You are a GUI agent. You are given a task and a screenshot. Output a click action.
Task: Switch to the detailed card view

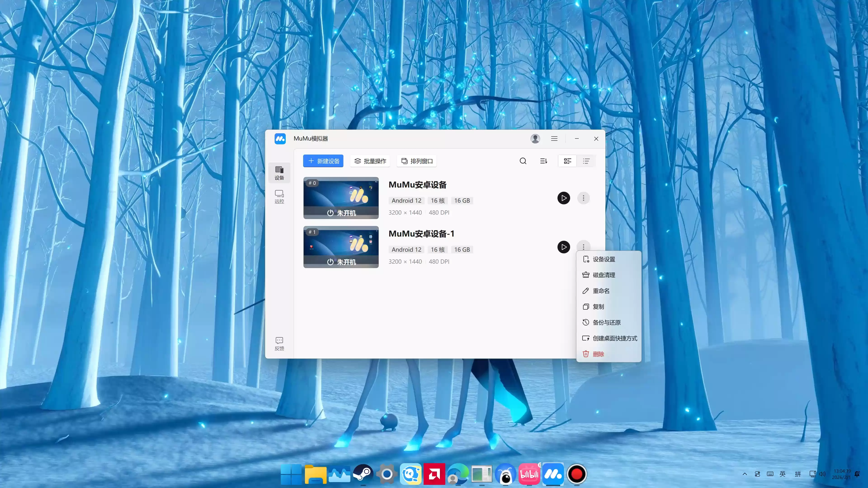(x=567, y=161)
